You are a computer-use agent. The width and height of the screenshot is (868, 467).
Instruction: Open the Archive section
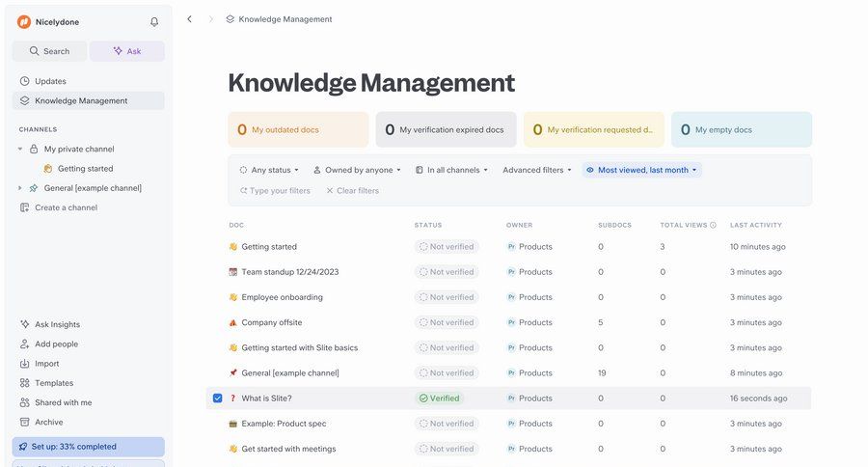coord(48,422)
